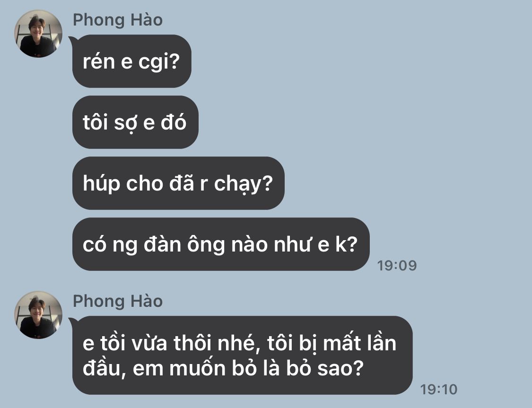Screen dimensions: 532x408
Task: Tap the 19:10 timestamp
Action: click(439, 390)
